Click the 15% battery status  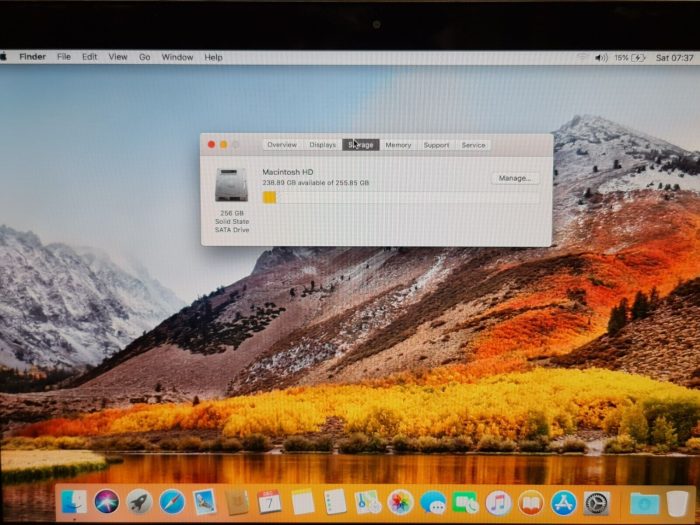[629, 58]
